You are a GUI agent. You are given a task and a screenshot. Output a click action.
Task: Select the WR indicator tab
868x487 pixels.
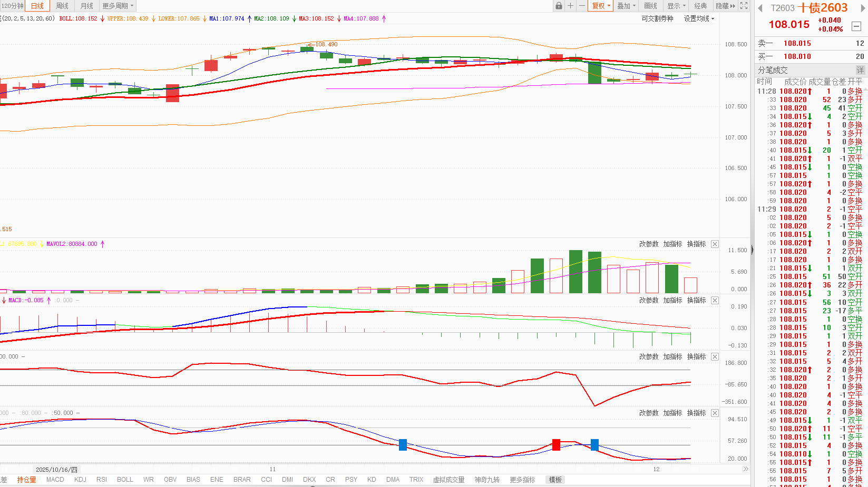149,480
